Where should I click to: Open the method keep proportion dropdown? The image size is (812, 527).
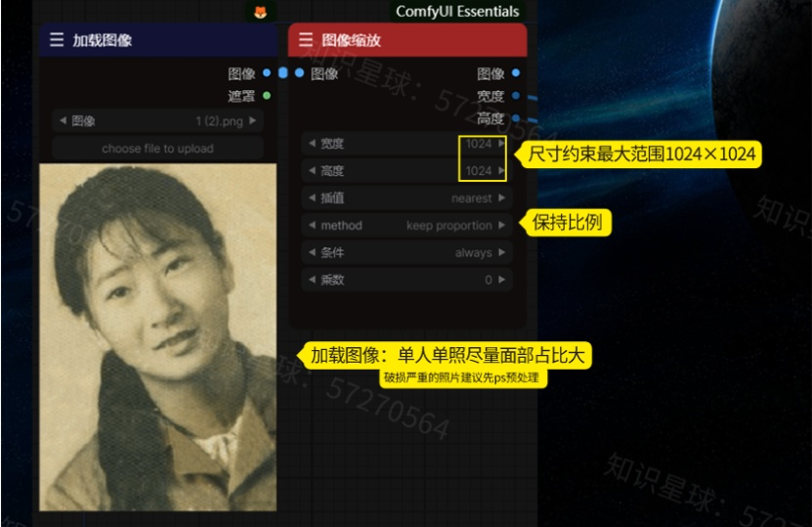[406, 226]
